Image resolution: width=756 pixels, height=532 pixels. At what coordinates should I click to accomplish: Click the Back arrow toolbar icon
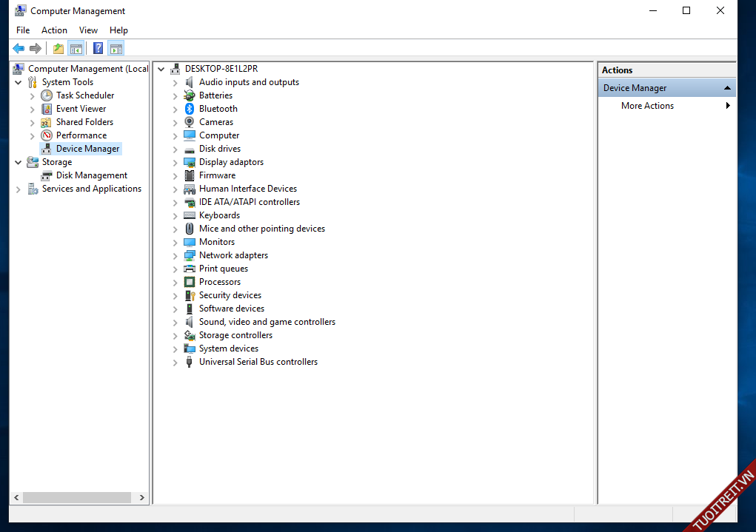(19, 49)
